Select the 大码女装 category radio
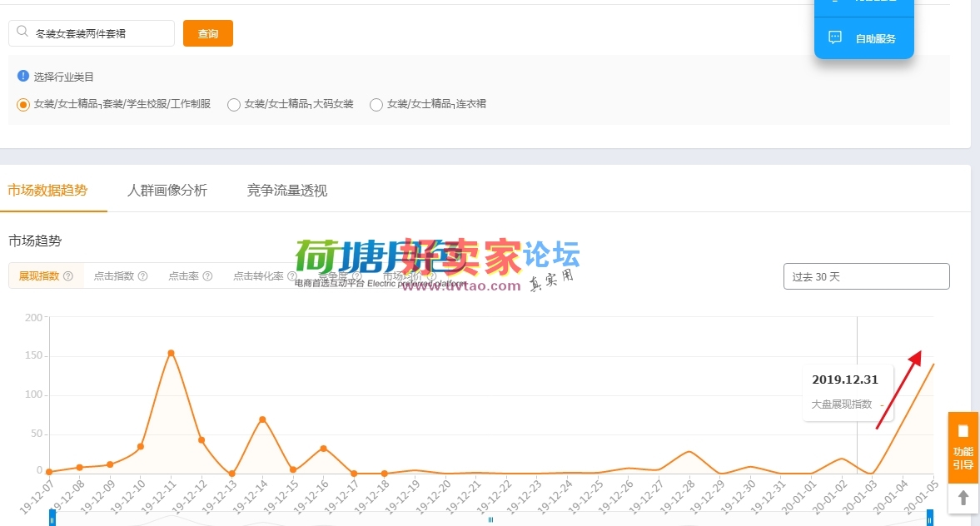 coord(234,105)
